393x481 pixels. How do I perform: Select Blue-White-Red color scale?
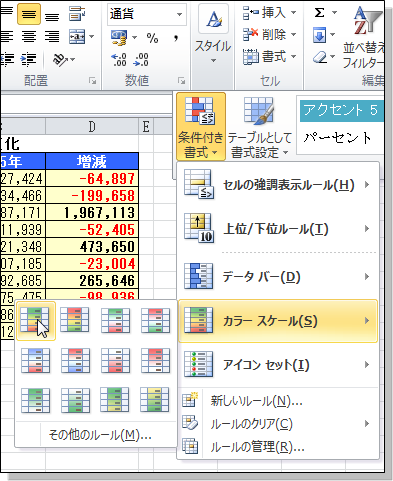(35, 360)
